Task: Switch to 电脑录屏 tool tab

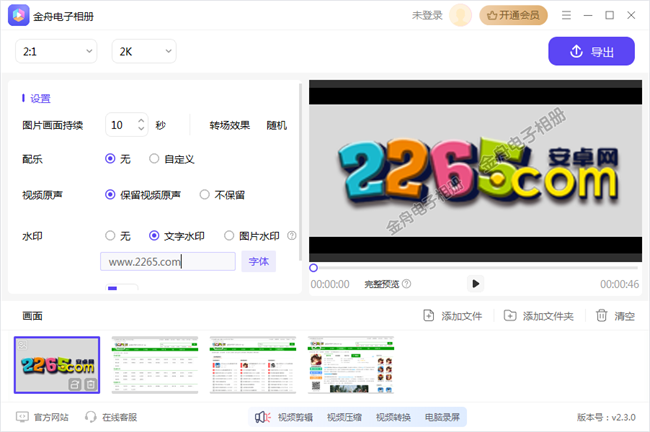Action: click(443, 417)
